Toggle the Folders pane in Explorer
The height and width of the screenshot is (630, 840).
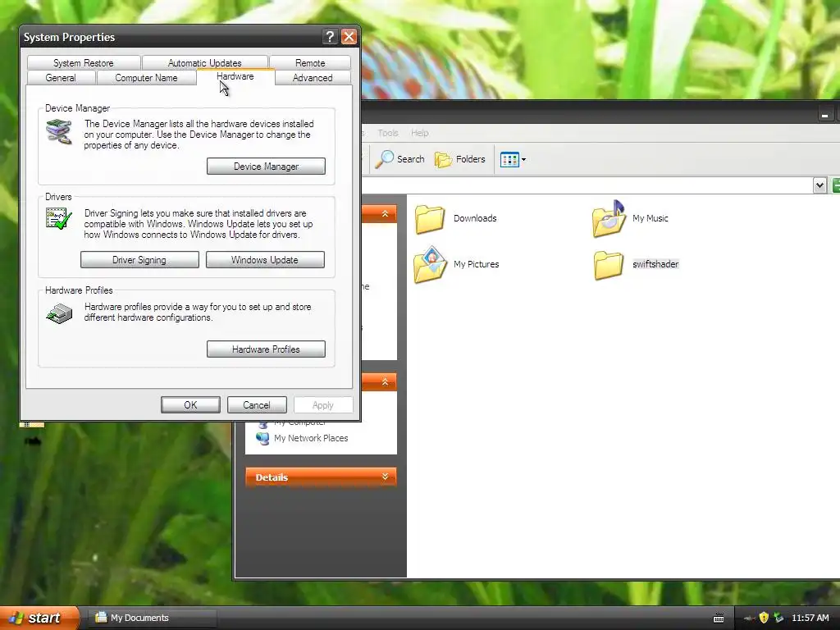tap(460, 159)
